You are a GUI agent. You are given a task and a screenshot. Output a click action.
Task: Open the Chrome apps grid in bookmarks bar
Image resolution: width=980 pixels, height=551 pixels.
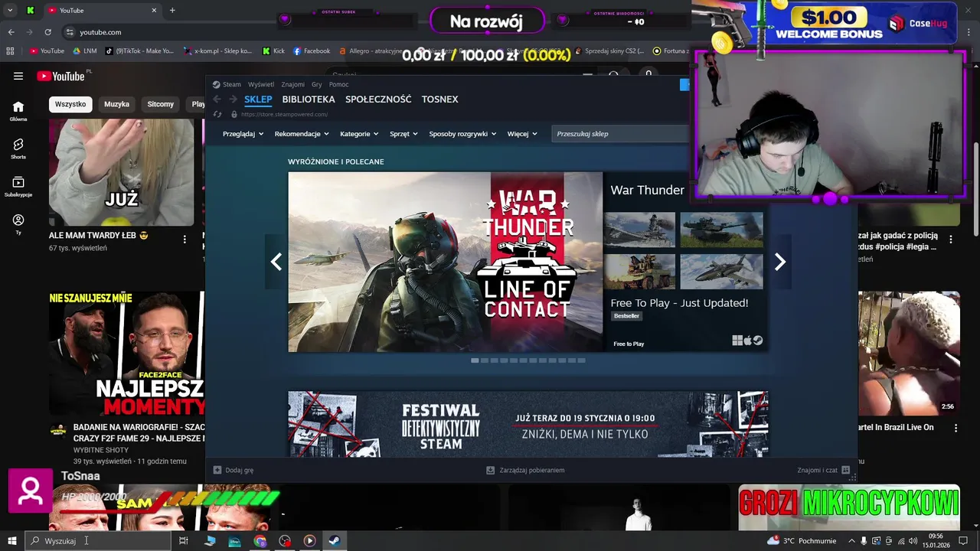10,51
